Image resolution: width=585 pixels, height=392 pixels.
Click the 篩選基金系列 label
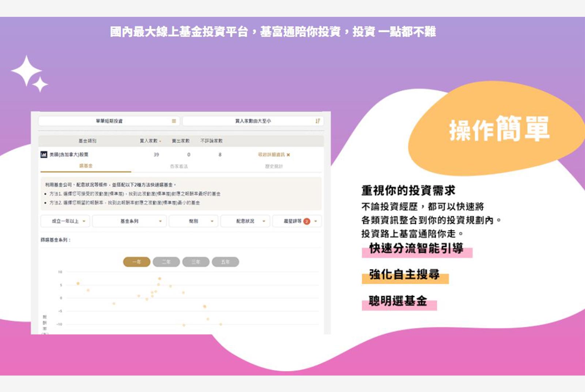coord(56,240)
